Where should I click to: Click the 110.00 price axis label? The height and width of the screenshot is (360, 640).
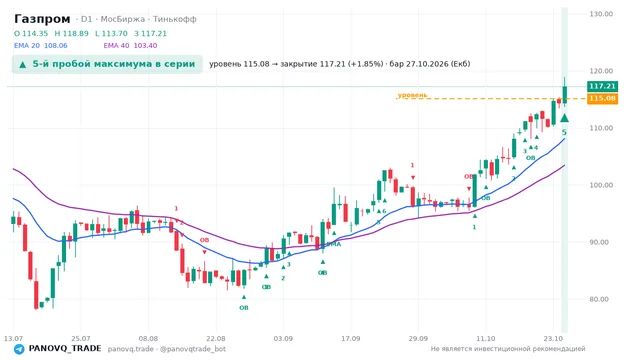coord(601,128)
